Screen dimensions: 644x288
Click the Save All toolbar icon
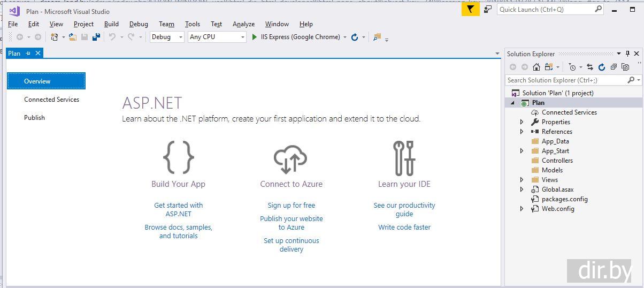click(x=96, y=37)
